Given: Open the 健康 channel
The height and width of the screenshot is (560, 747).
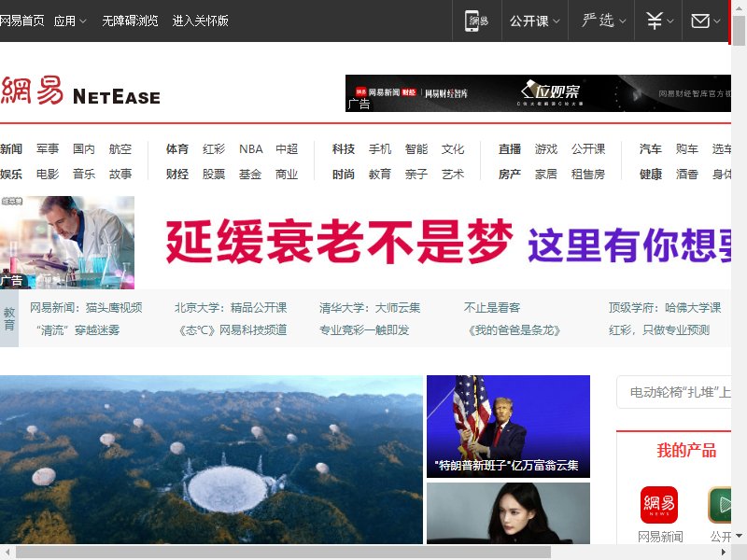Looking at the screenshot, I should 651,175.
